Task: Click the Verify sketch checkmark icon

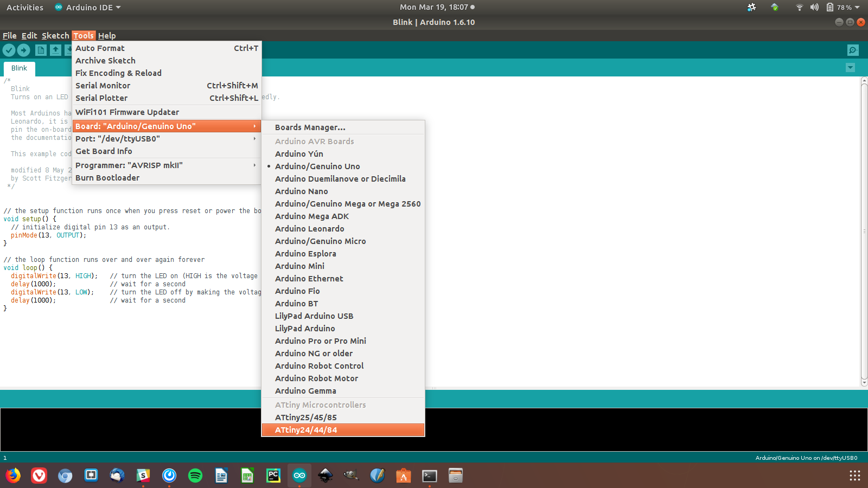Action: [x=9, y=50]
